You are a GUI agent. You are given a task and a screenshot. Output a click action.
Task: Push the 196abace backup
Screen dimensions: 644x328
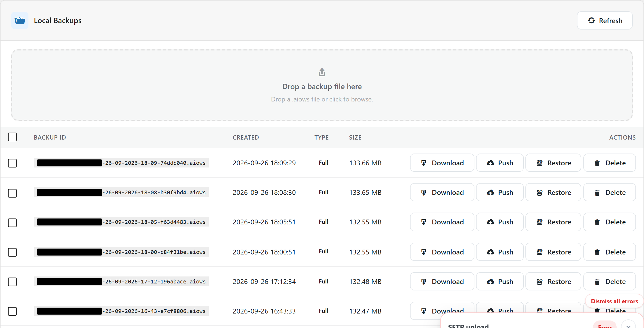click(500, 281)
